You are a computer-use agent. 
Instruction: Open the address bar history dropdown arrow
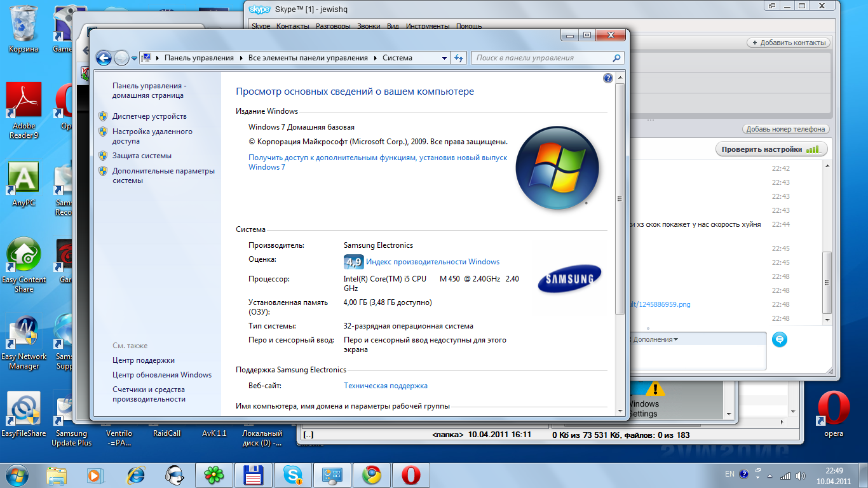445,58
